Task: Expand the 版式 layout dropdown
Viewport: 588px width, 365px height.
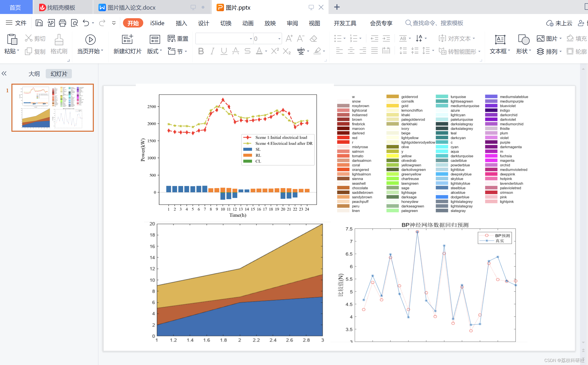Action: click(x=155, y=51)
